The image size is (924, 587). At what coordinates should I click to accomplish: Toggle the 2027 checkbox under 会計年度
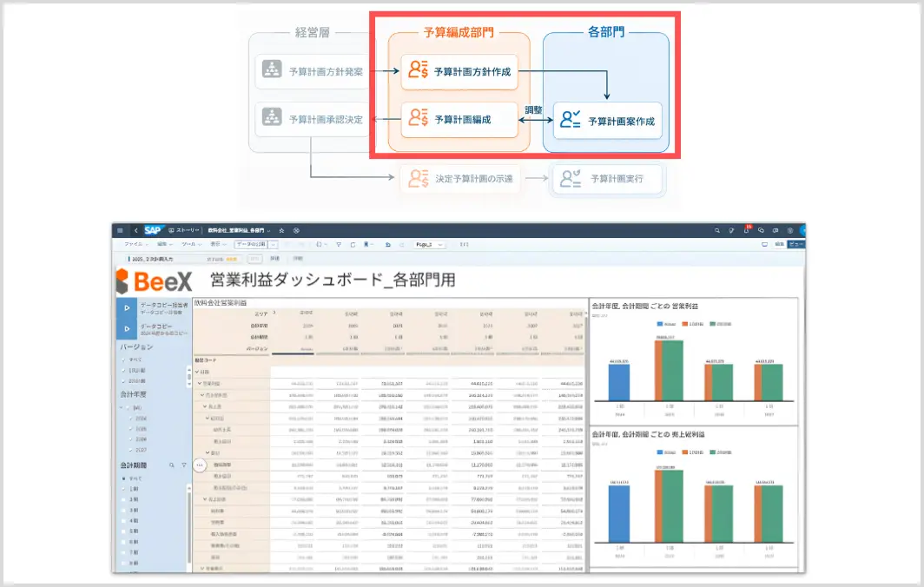point(131,451)
